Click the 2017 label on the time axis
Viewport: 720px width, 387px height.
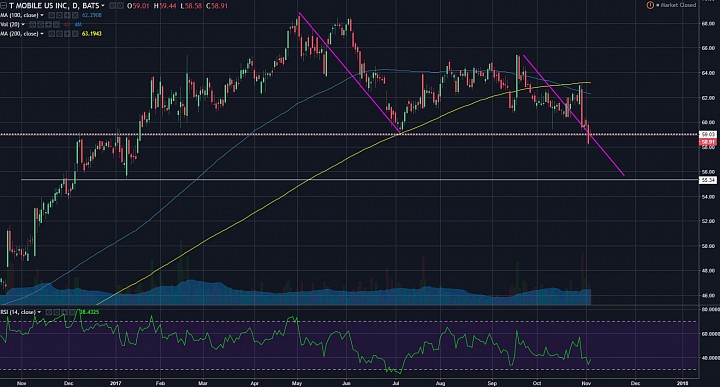pyautogui.click(x=115, y=382)
